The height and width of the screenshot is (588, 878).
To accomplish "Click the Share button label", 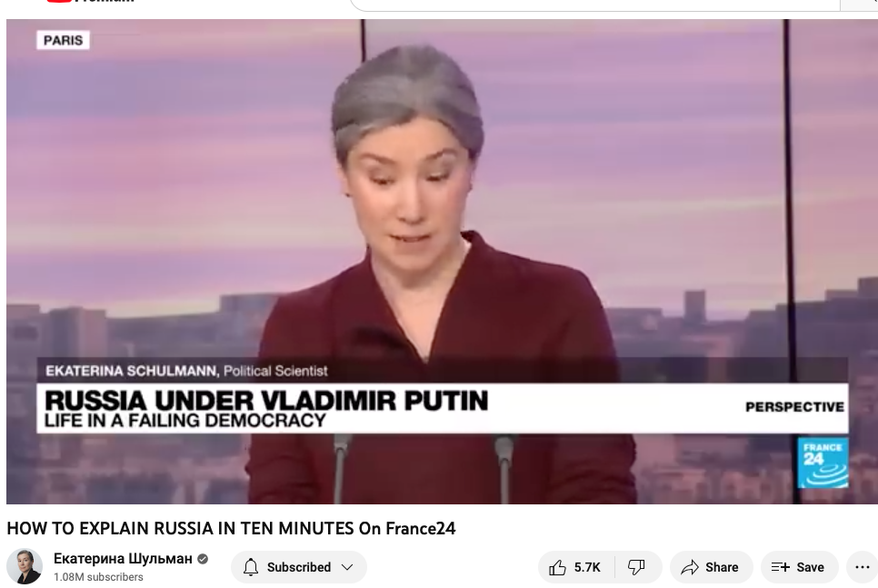I will click(722, 567).
